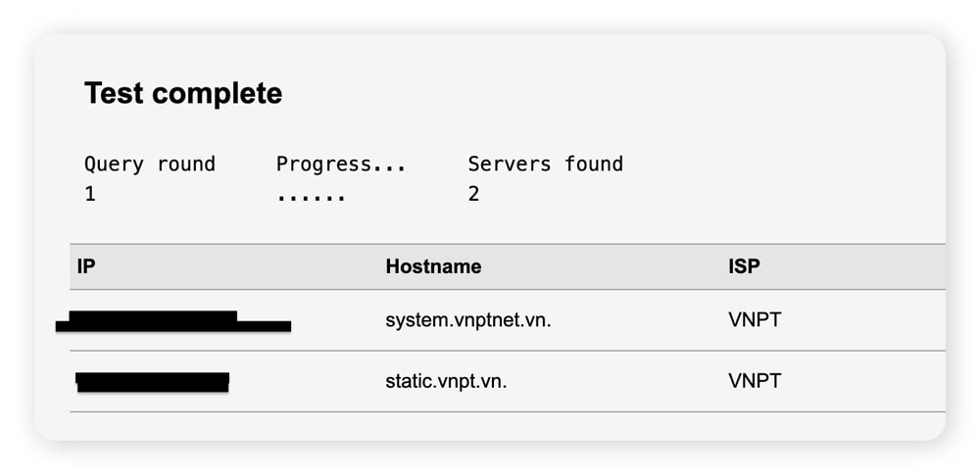Select the redacted IP in first row

point(172,321)
